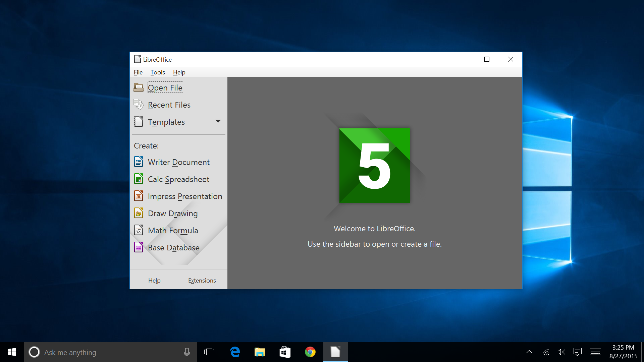Click the Writer Document icon

139,162
